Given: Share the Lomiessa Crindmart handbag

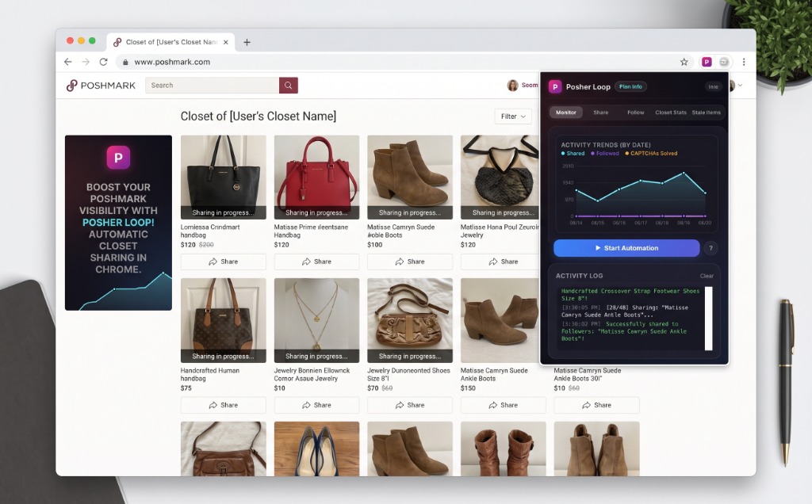Looking at the screenshot, I should [x=223, y=262].
